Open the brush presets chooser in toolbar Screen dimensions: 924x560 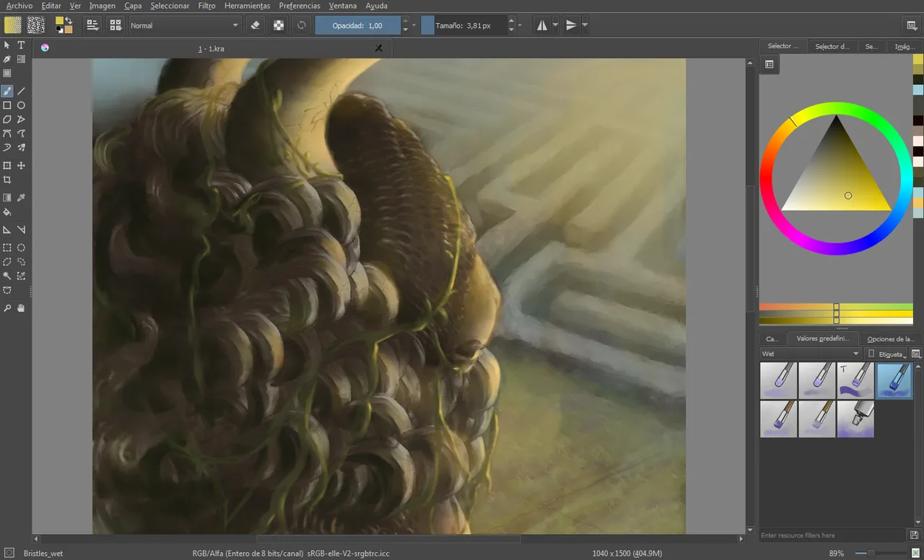tap(115, 25)
